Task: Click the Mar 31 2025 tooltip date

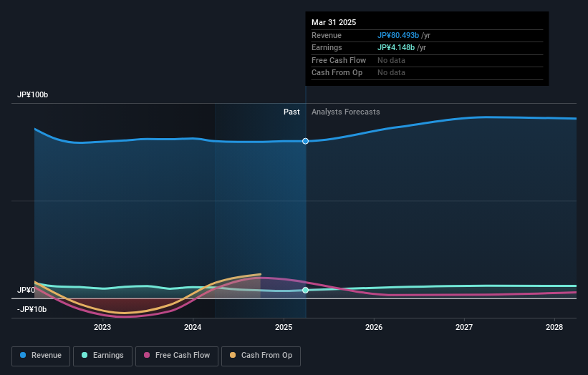Action: (x=334, y=22)
